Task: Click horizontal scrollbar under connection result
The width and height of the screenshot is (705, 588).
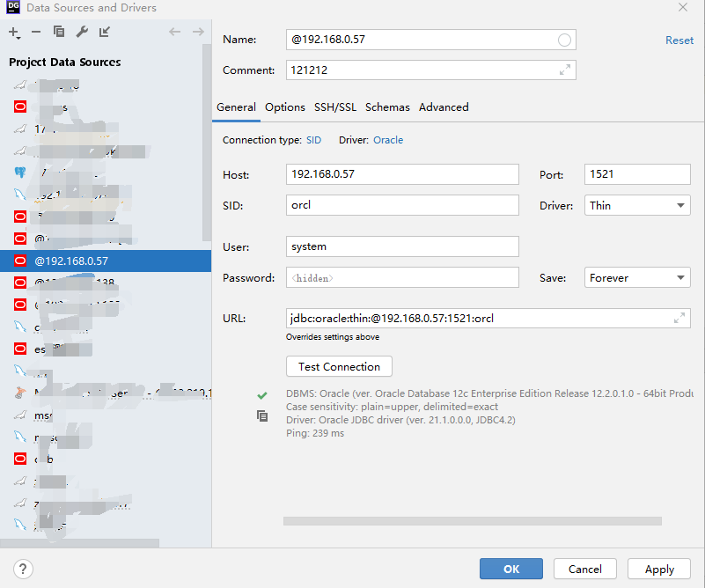Action: [472, 521]
